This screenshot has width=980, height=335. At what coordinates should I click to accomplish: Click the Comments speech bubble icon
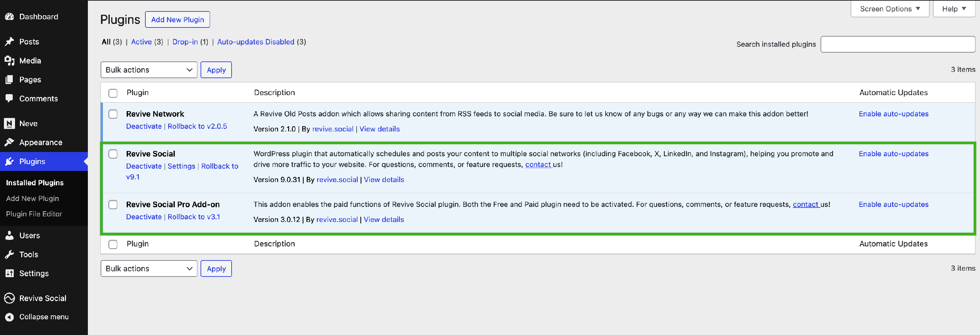coord(9,98)
